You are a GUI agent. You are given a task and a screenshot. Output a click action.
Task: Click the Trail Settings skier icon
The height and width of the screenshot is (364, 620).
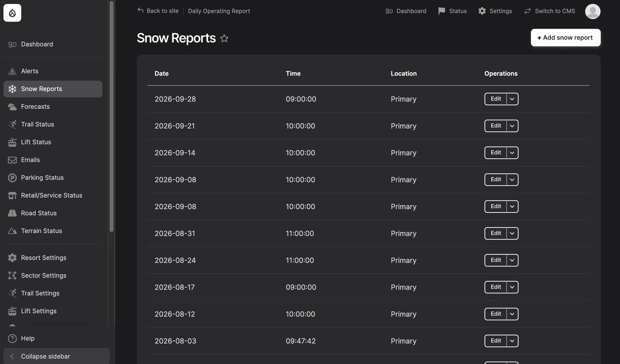click(x=12, y=293)
